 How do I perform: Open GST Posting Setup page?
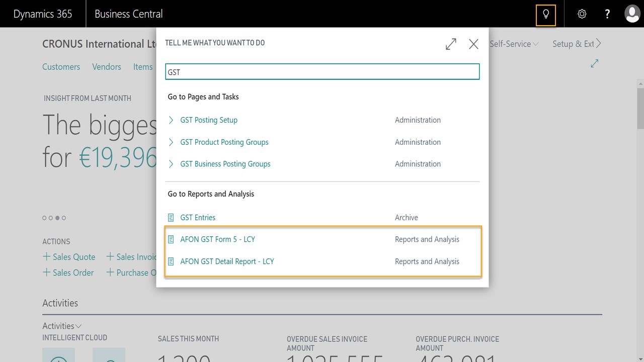pyautogui.click(x=209, y=120)
